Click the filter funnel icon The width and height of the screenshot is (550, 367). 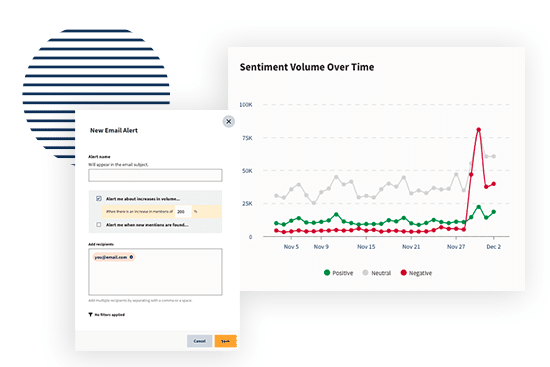90,315
